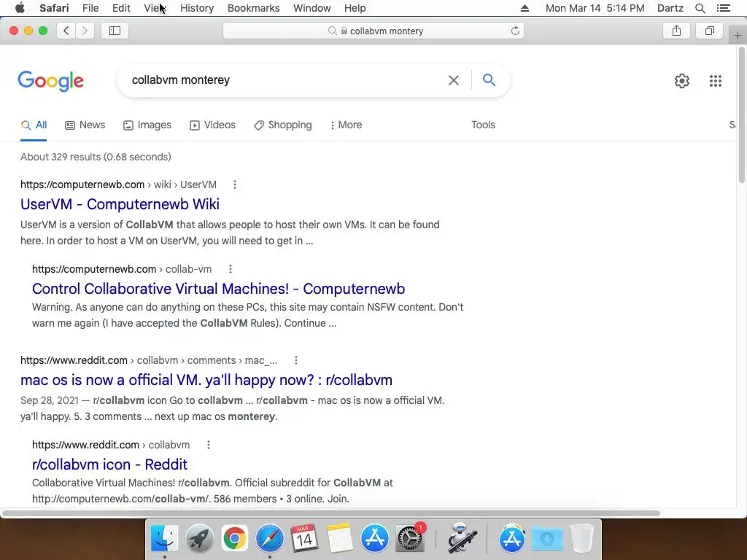
Task: Click the horizontal page scrollbar
Action: pyautogui.click(x=330, y=513)
